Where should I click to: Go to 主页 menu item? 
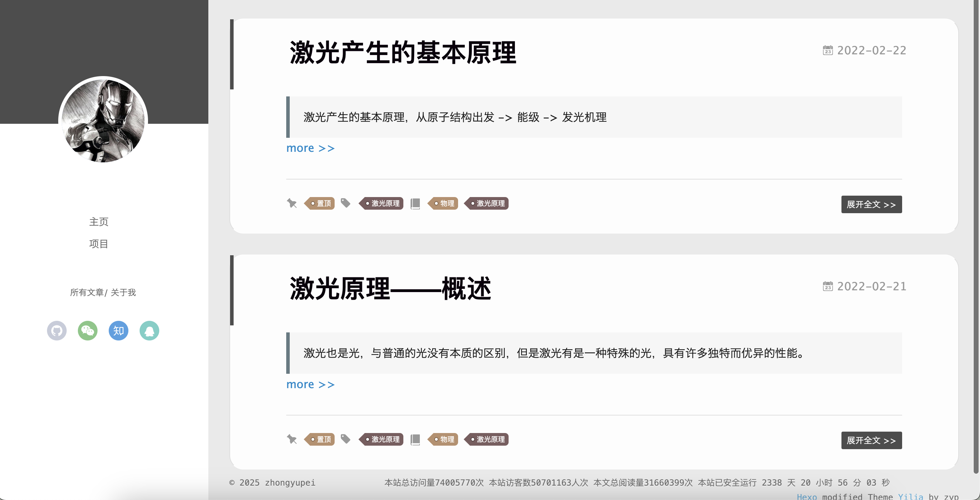99,221
